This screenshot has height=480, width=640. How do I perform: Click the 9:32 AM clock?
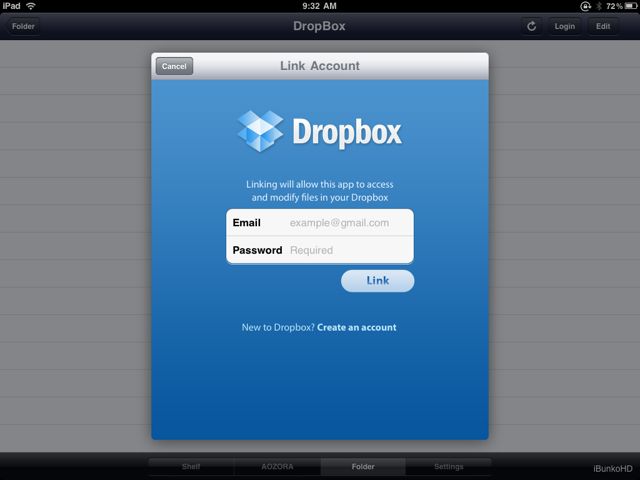(320, 6)
